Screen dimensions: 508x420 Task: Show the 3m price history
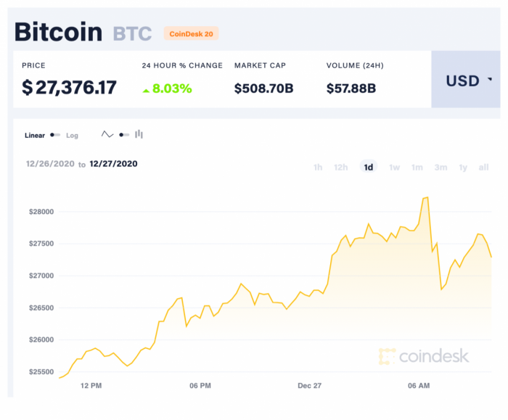(x=441, y=168)
